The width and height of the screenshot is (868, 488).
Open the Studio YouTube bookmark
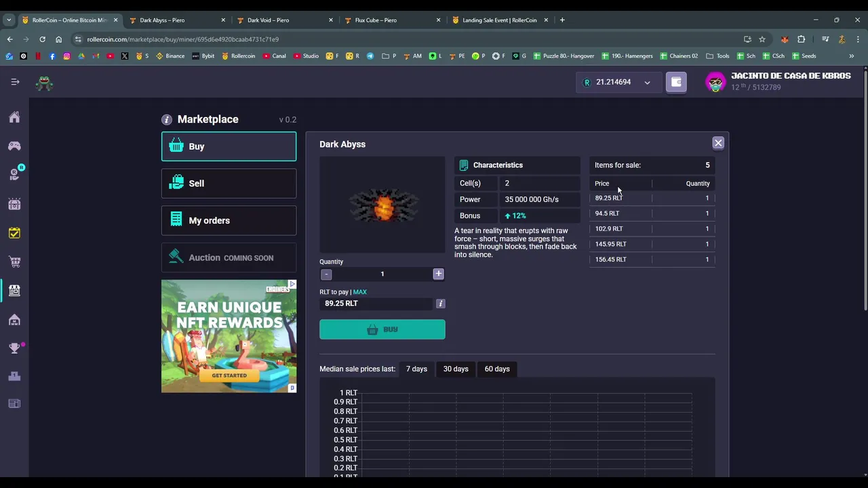pos(307,56)
